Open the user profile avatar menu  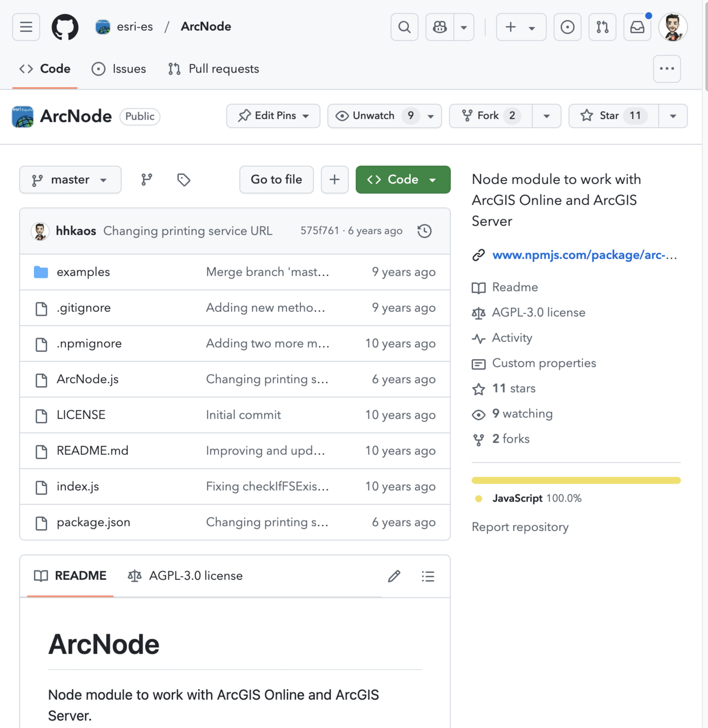point(673,27)
